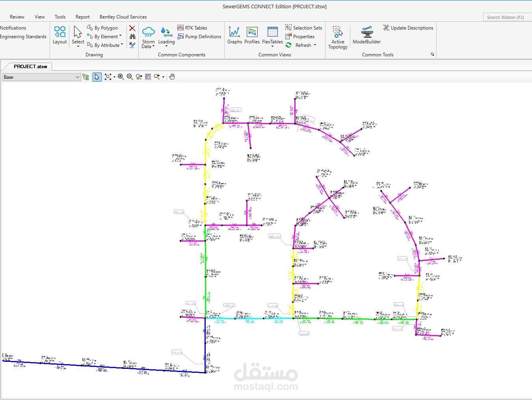This screenshot has width=532, height=400.
Task: Click the Zoom Previous icon
Action: (157, 77)
